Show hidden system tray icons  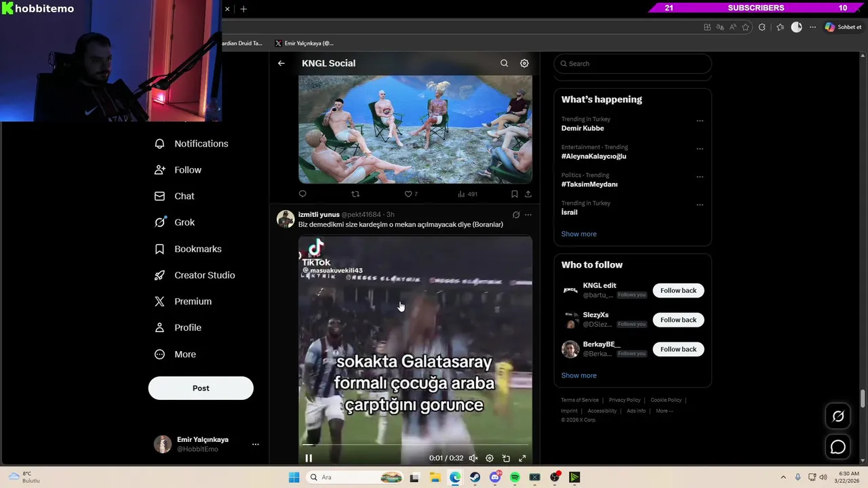point(783,477)
